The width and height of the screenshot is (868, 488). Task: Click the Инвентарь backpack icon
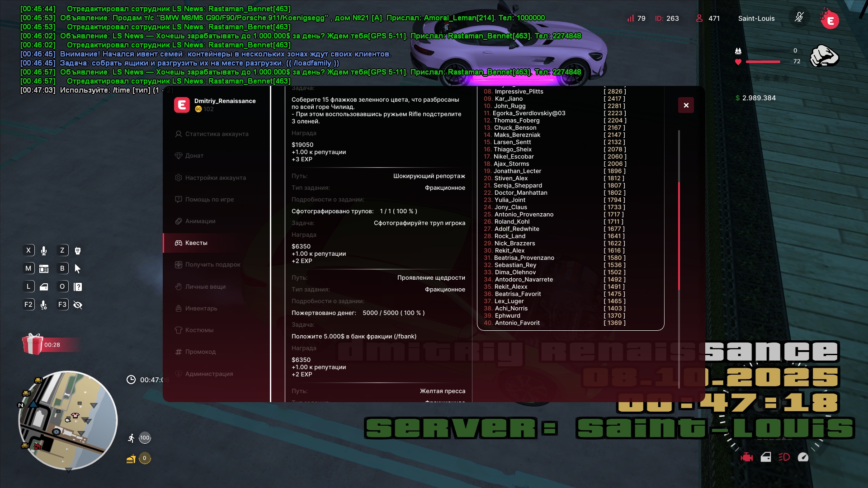[x=179, y=308]
